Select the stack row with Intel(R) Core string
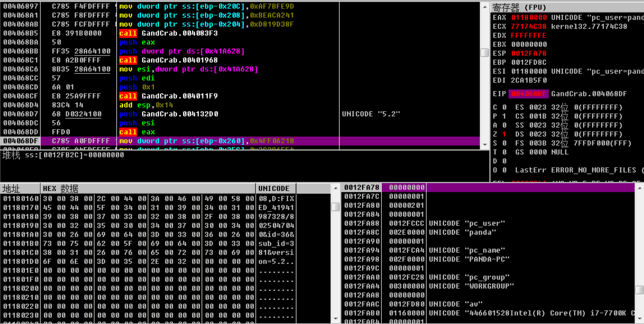 coord(488,313)
